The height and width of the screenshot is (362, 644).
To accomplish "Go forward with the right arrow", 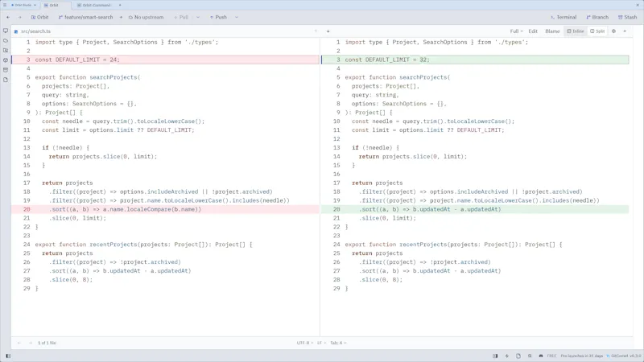I will click(x=19, y=17).
